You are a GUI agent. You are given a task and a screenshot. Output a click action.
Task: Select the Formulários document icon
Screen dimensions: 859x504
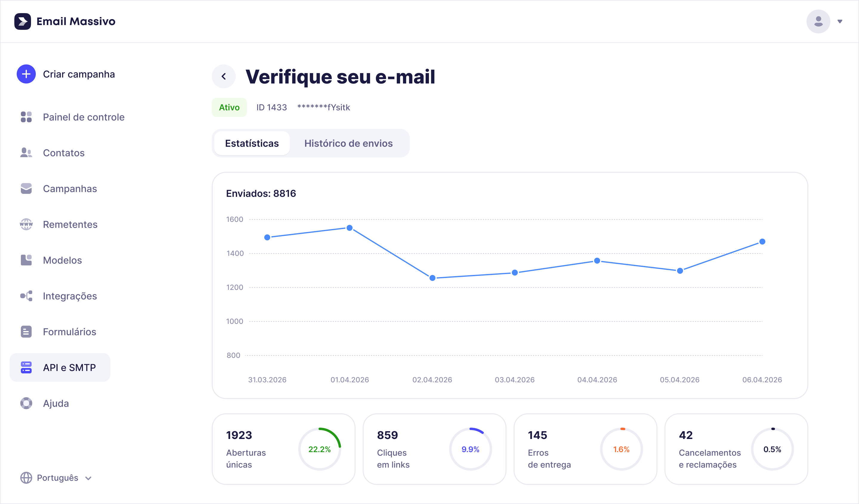pos(26,331)
